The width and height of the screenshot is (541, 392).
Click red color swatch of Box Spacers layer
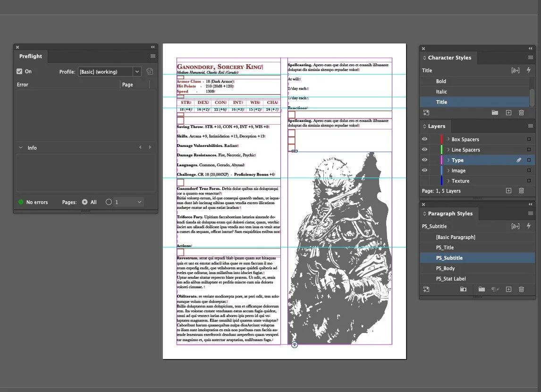tap(441, 139)
